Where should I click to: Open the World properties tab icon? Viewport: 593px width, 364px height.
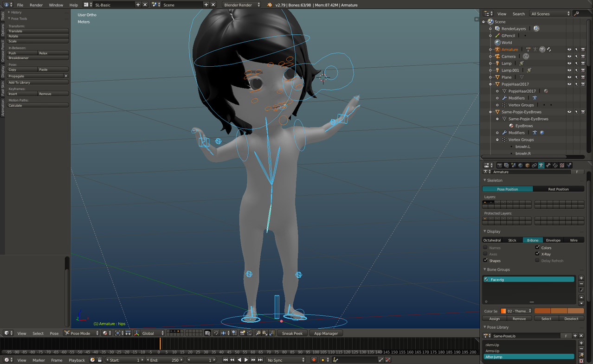coord(520,165)
